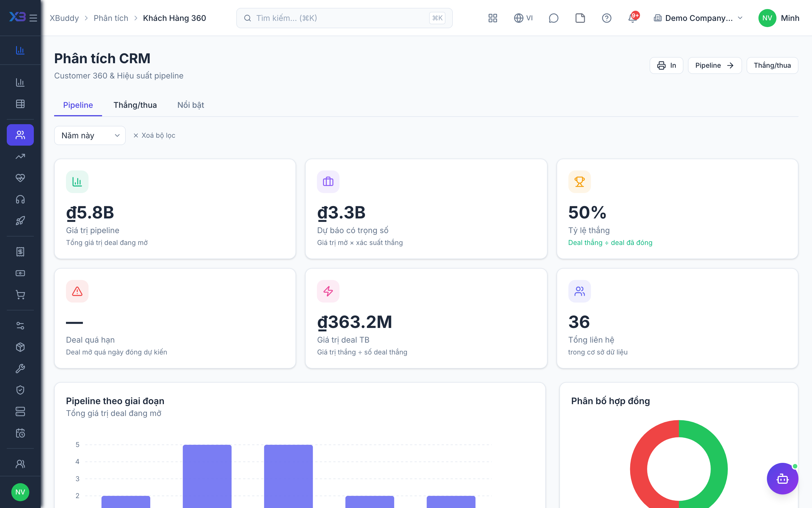This screenshot has width=812, height=508.
Task: Open the notes document icon in header
Action: point(580,18)
